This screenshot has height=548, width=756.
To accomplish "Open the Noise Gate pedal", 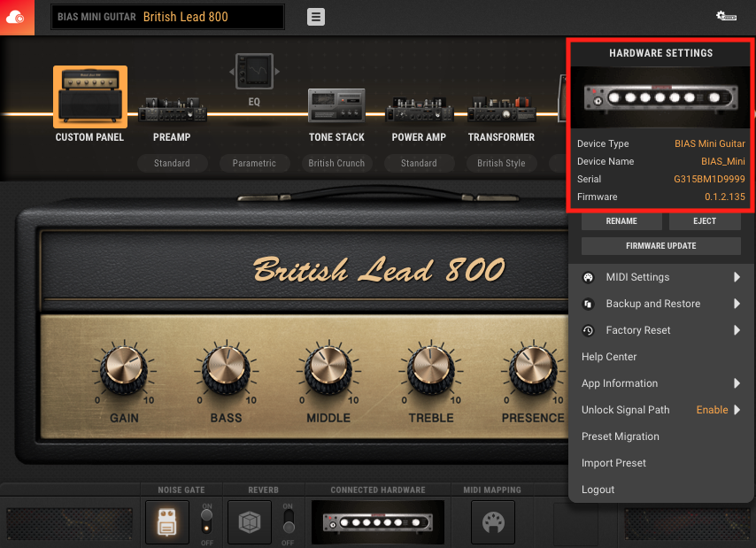I will (166, 522).
